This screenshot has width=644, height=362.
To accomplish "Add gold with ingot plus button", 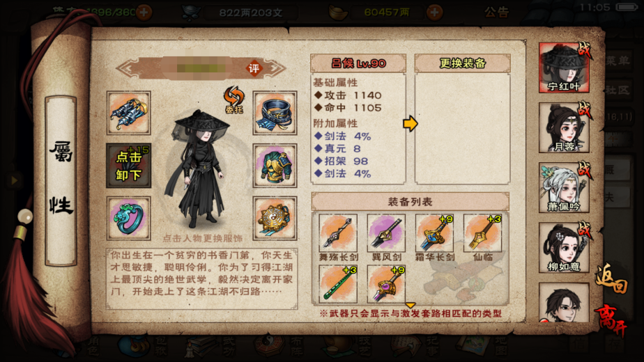I will coord(434,13).
